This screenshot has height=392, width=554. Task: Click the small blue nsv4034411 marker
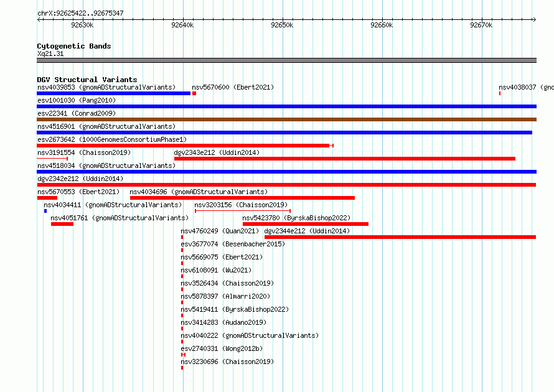tap(45, 211)
